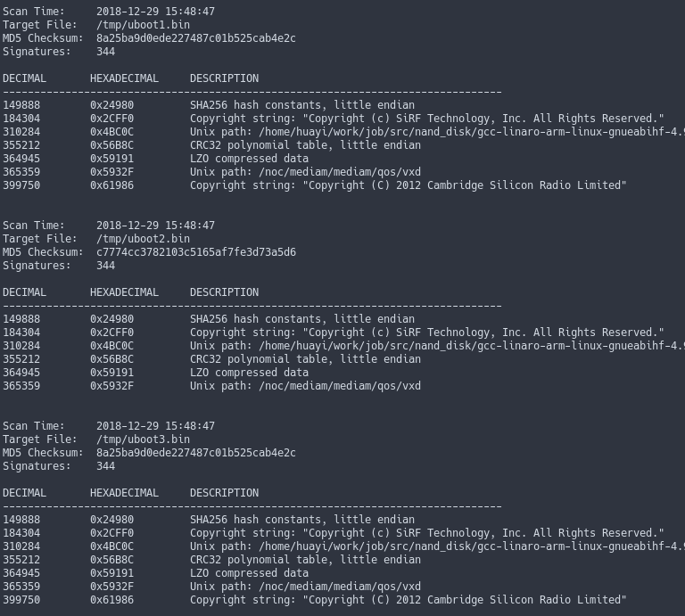
Task: Click SHA256 hash constants entry in uboot1.bin results
Action: tap(301, 105)
